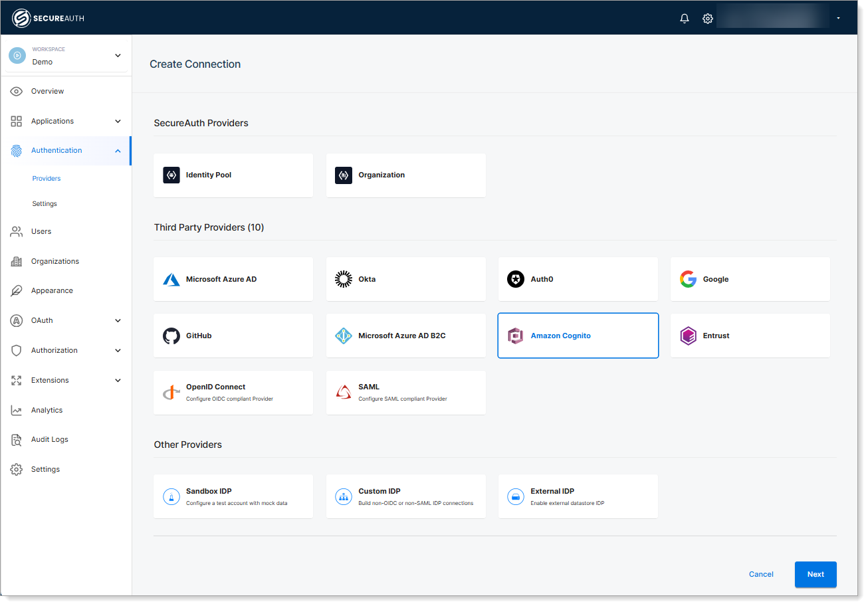
Task: Click 'Configure SAML compliant Provider' text
Action: 403,399
